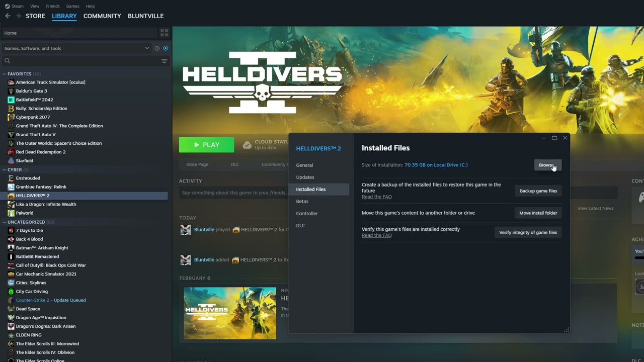Click Move install folder button
Screen dimensions: 644x362
pos(538,213)
